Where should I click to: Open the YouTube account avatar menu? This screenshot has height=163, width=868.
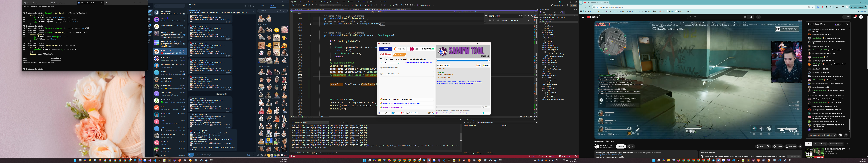pos(861,17)
